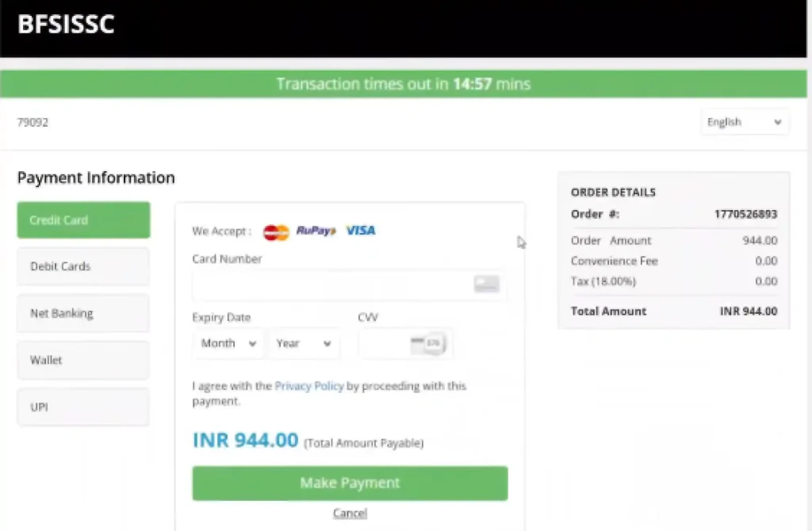This screenshot has width=812, height=531.
Task: Click the BFSISSC header title
Action: pos(67,25)
